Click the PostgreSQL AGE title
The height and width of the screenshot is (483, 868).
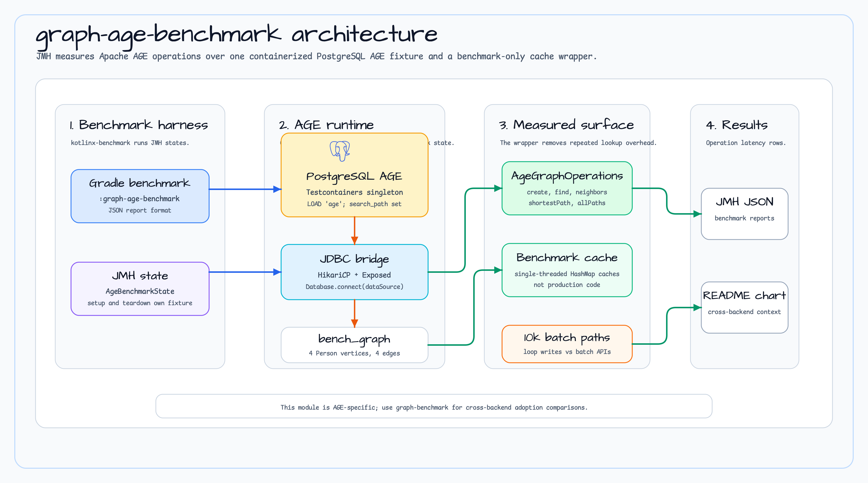pyautogui.click(x=354, y=176)
